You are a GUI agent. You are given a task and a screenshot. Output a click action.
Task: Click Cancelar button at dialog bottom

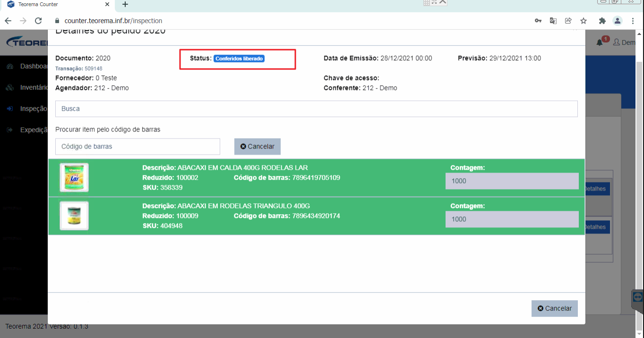(554, 308)
